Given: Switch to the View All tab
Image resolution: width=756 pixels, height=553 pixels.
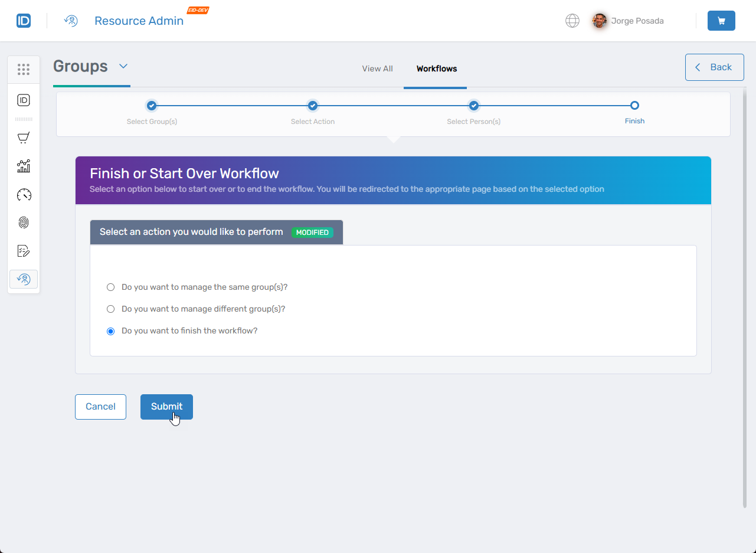Looking at the screenshot, I should 377,68.
